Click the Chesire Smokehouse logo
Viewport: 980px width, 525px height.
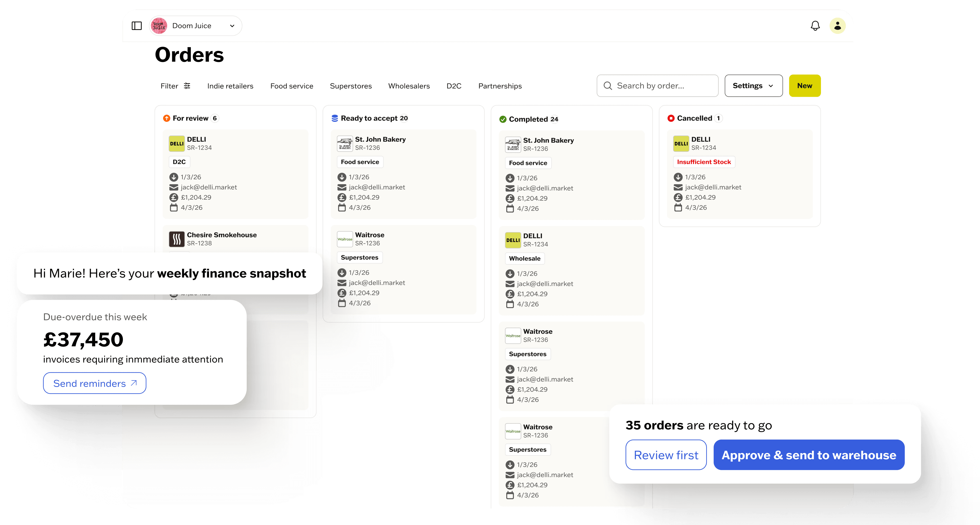pos(176,239)
